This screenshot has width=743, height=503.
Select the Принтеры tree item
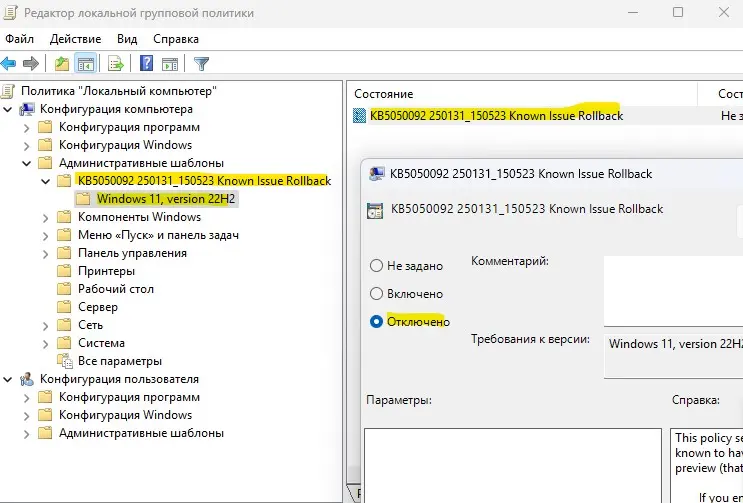(106, 271)
